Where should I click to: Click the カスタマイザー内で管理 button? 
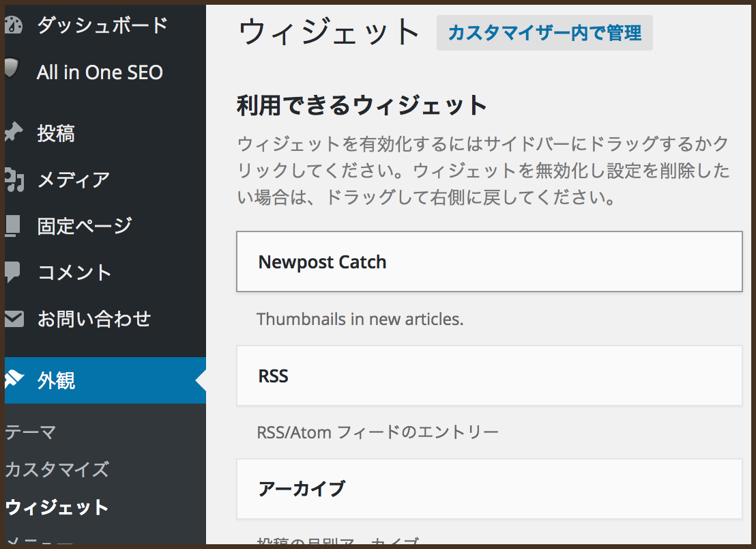point(544,32)
